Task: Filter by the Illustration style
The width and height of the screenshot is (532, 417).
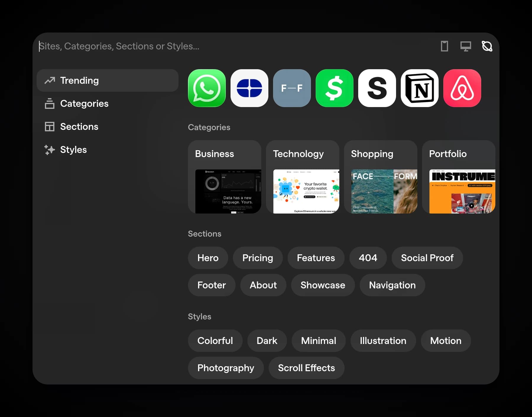Action: (383, 341)
